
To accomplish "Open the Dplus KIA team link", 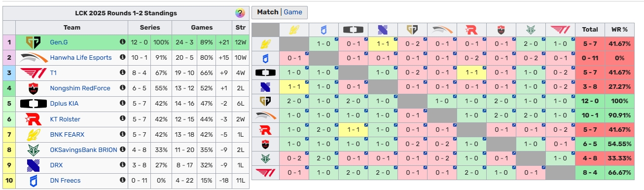I will point(64,104).
